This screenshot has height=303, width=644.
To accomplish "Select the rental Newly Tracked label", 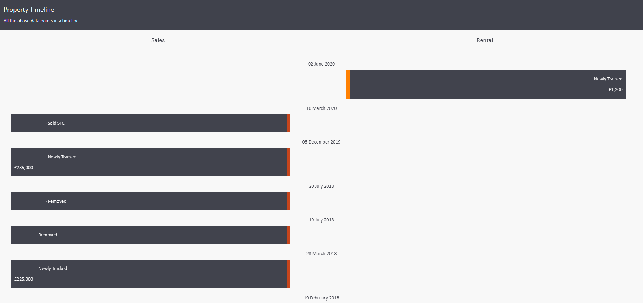I will click(x=608, y=79).
